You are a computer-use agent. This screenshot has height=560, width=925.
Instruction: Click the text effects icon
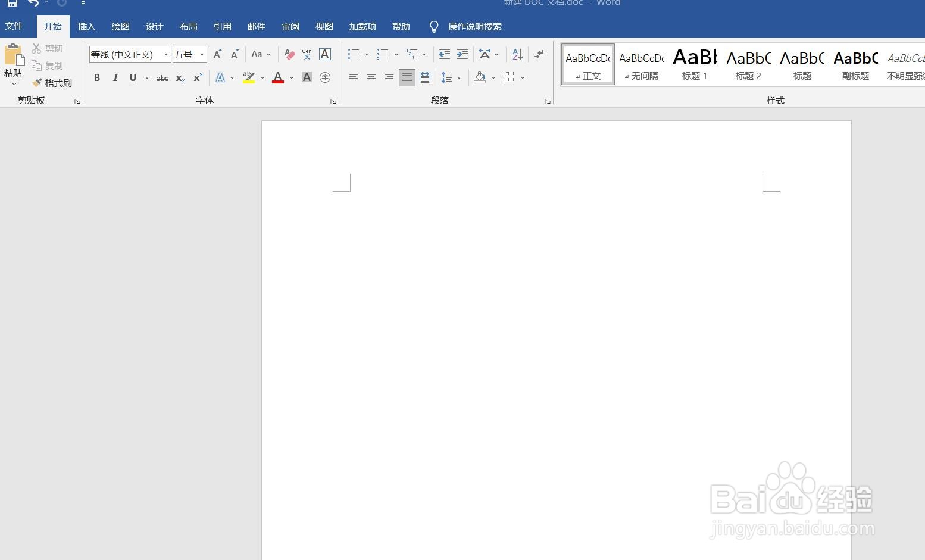click(x=220, y=77)
